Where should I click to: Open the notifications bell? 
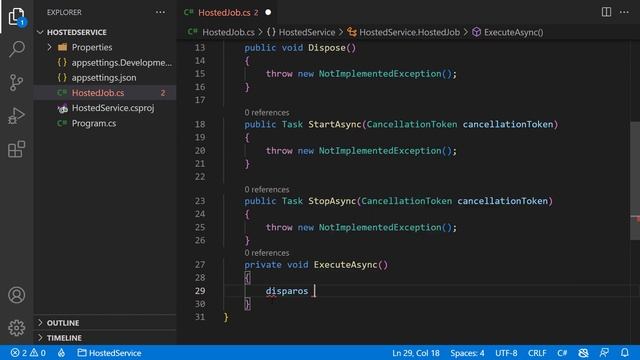click(x=624, y=353)
